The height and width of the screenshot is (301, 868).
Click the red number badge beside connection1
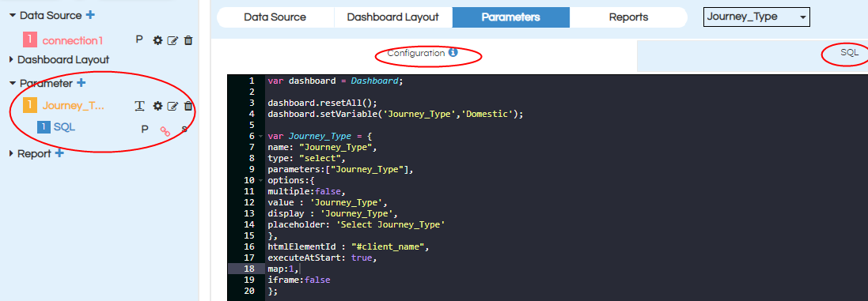(30, 40)
